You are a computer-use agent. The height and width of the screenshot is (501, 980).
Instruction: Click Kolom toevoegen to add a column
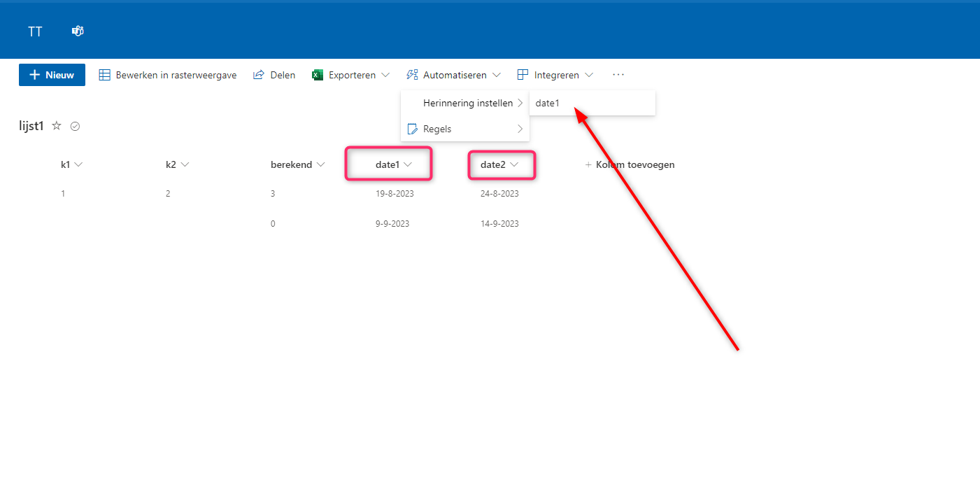629,164
